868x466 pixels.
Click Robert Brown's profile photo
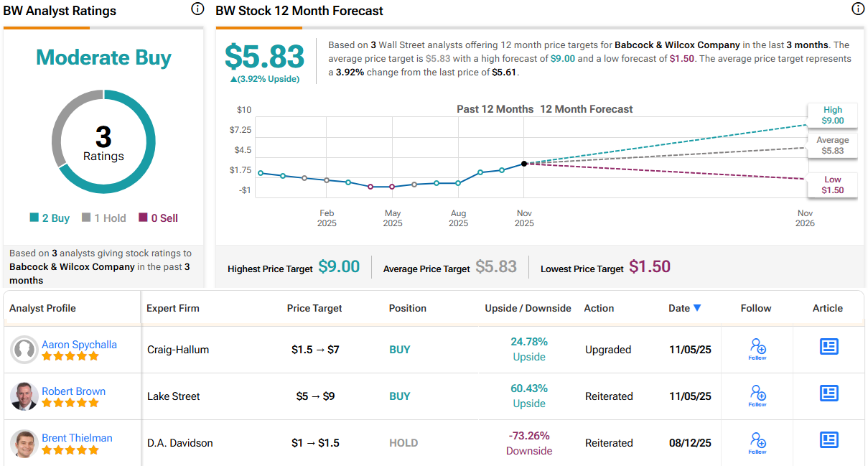tap(24, 396)
